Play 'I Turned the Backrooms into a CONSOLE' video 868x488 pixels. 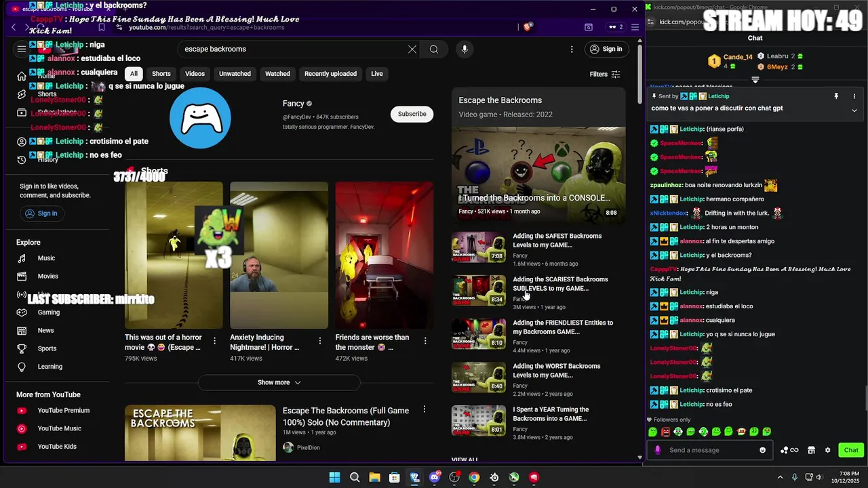[x=538, y=174]
